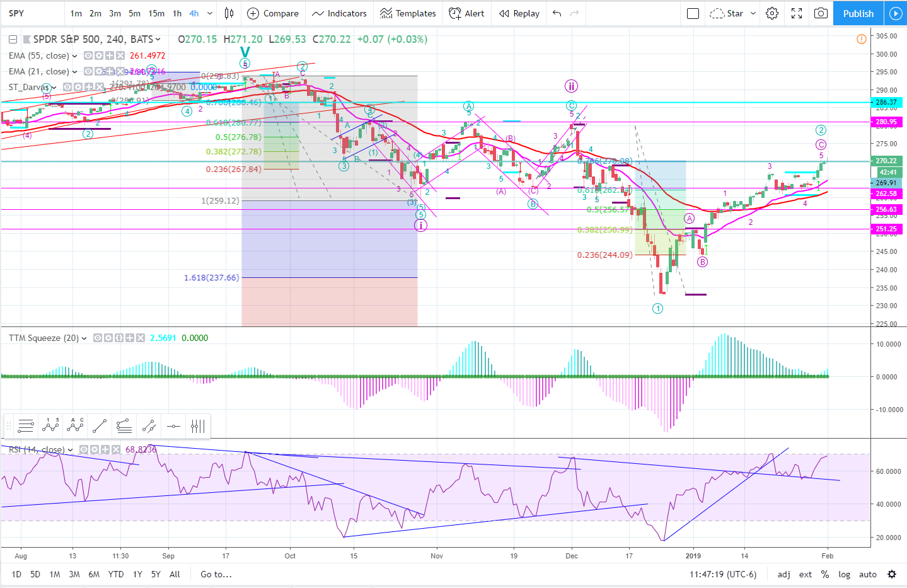Toggle TTM Squeeze visibility eye
907x588 pixels.
(x=98, y=338)
